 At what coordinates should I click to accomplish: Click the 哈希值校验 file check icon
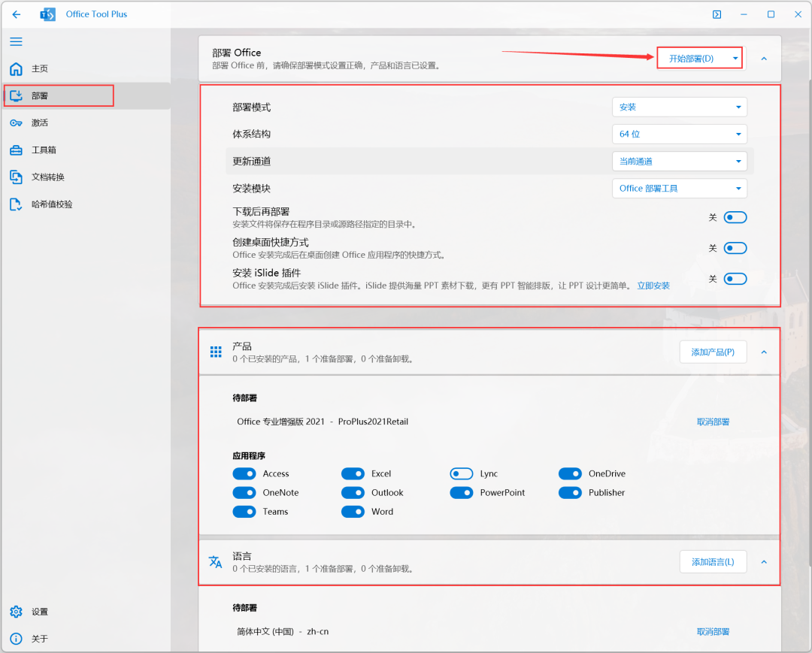pyautogui.click(x=16, y=204)
